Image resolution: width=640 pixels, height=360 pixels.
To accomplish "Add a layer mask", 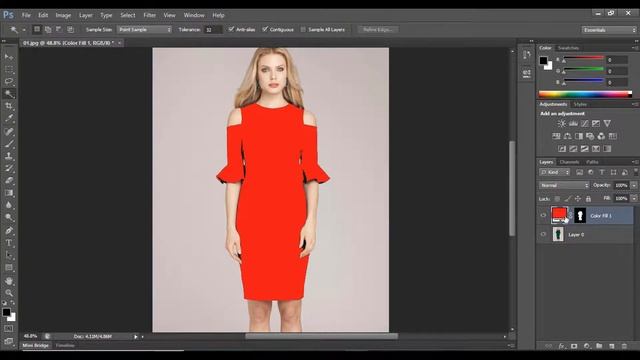I will tap(574, 346).
